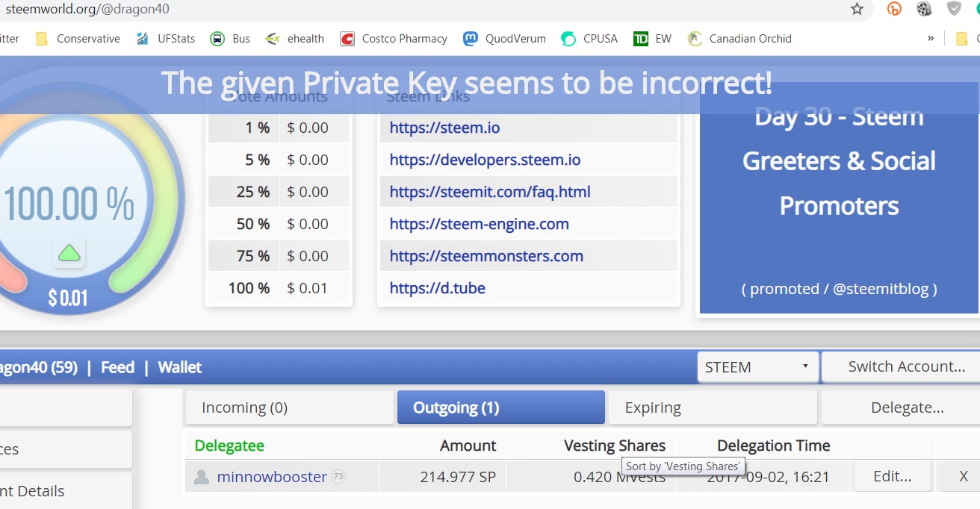Click the 100.00 % voting power gauge
The width and height of the screenshot is (980, 509).
(x=69, y=203)
